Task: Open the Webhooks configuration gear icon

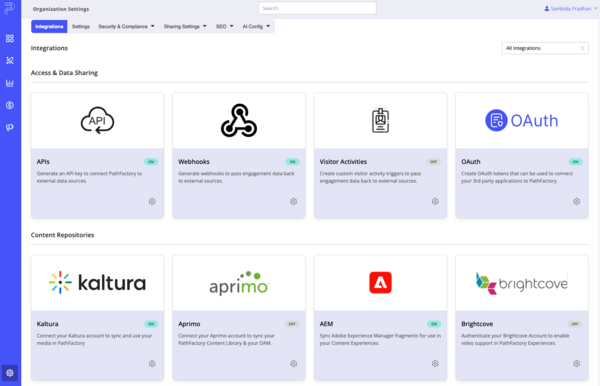Action: pos(293,201)
